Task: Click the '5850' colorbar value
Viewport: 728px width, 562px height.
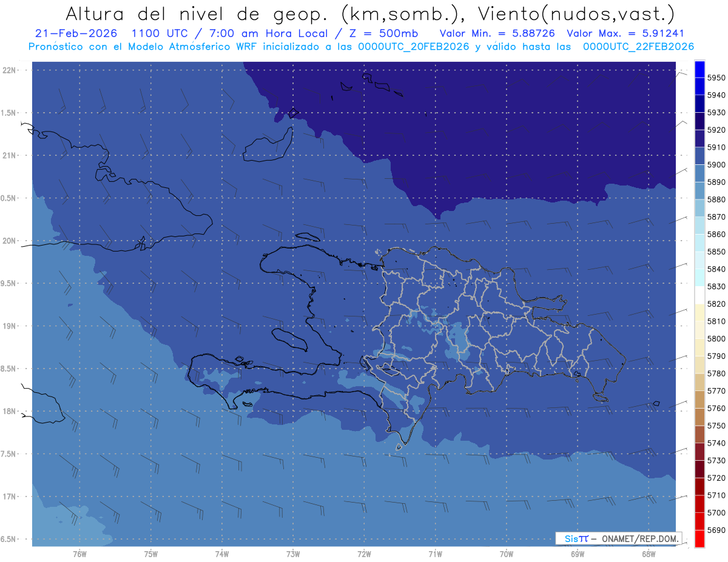Action: click(716, 252)
